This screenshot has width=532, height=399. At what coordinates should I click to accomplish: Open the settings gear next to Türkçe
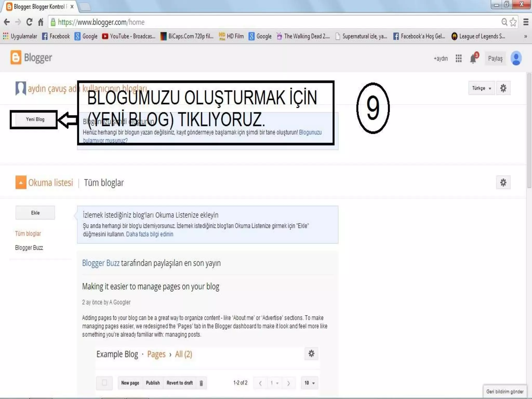(x=503, y=88)
